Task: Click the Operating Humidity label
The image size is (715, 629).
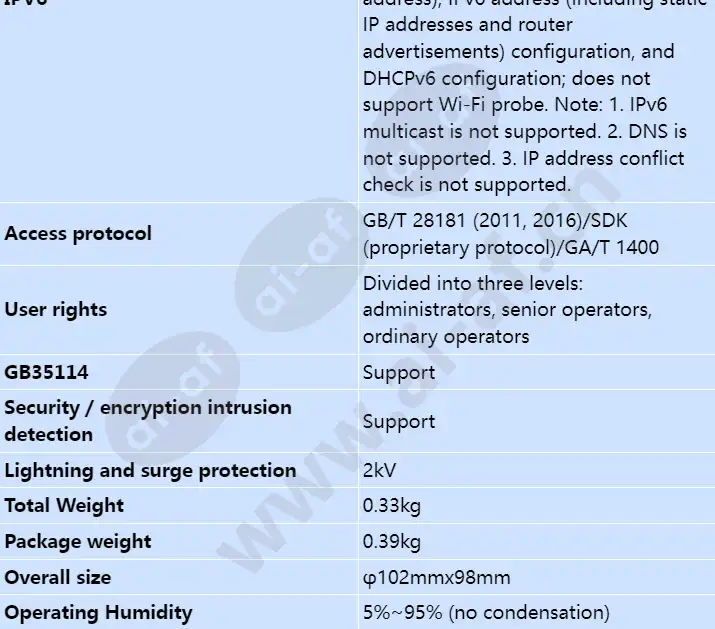Action: coord(98,613)
